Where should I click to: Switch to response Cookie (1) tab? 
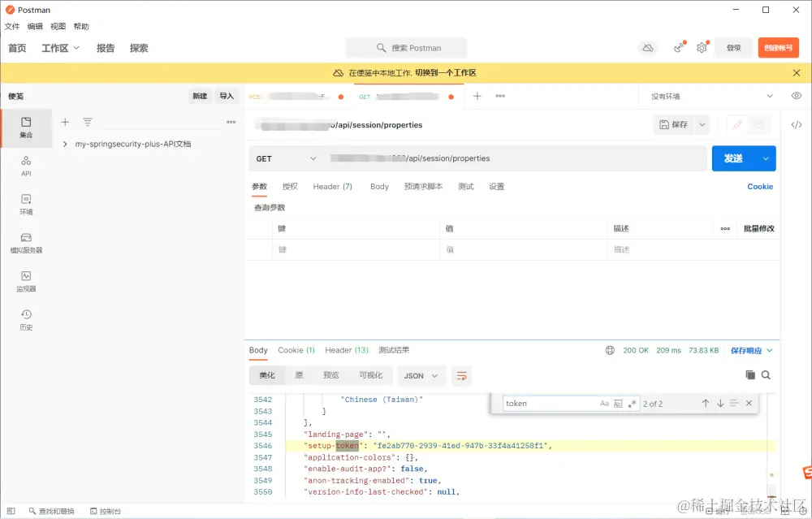pos(296,350)
